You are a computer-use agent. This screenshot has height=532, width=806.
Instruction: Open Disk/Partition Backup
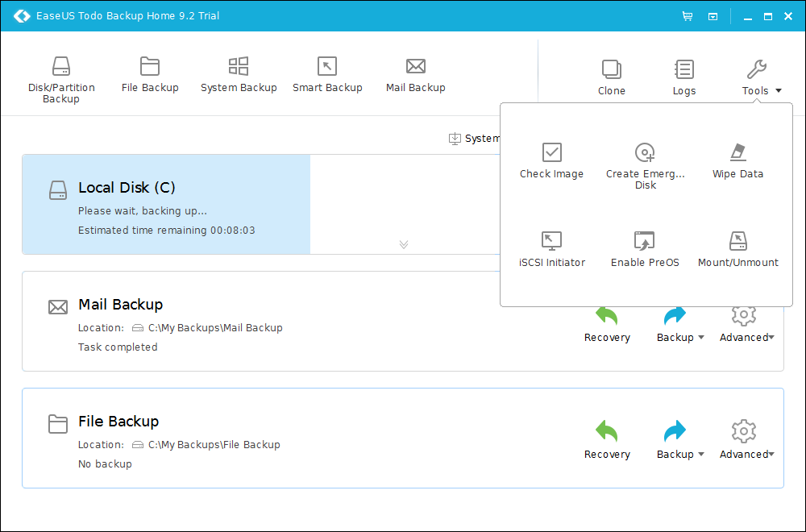(61, 80)
